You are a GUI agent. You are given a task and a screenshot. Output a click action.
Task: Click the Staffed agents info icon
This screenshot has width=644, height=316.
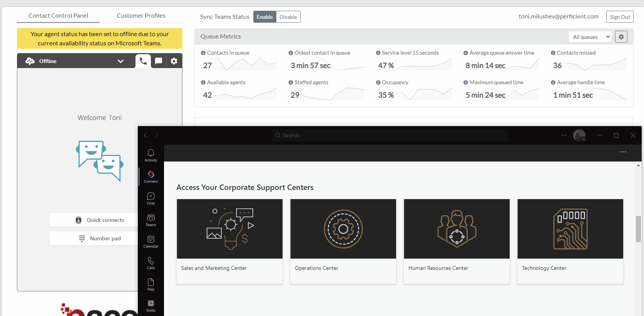click(291, 83)
